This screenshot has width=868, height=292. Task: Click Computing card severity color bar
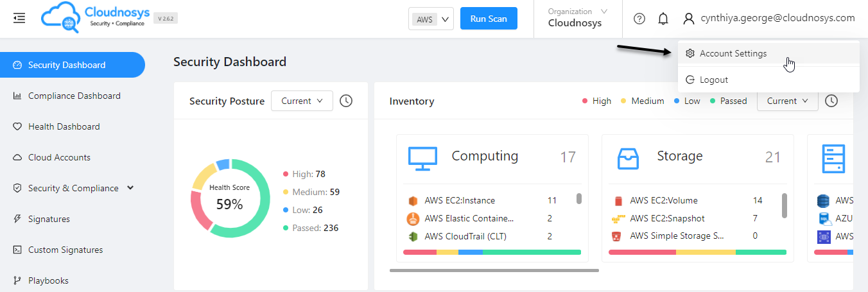(492, 252)
